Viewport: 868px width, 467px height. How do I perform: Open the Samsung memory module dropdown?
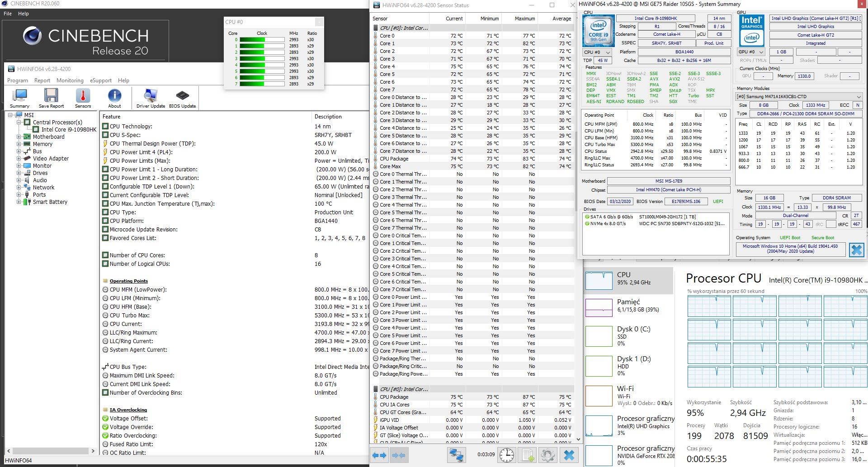click(x=799, y=97)
